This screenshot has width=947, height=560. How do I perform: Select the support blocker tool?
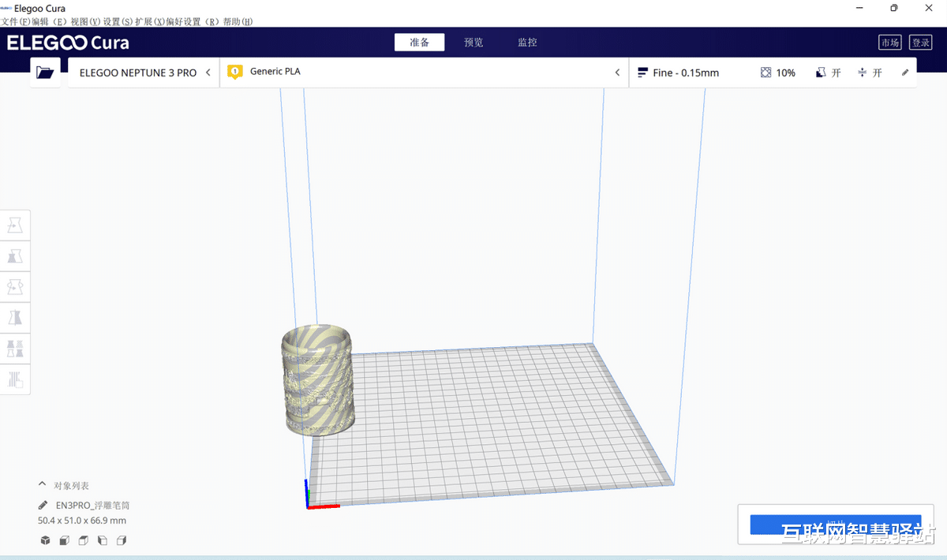pyautogui.click(x=16, y=379)
